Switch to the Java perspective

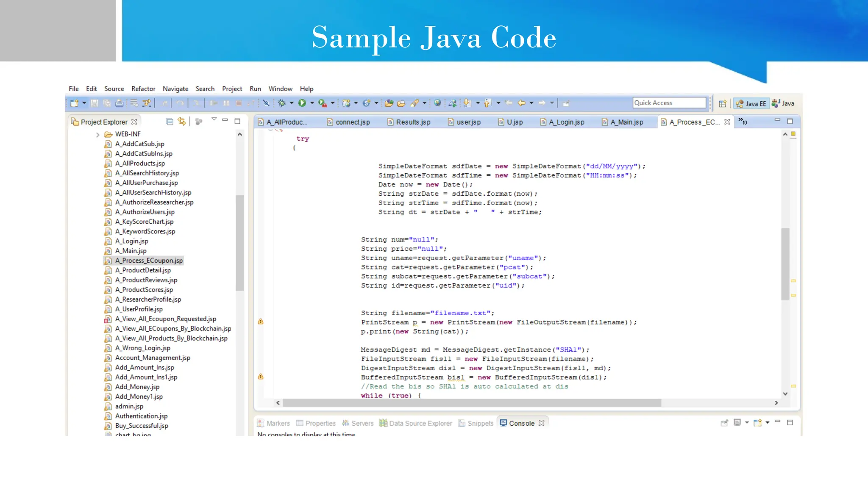pos(783,103)
